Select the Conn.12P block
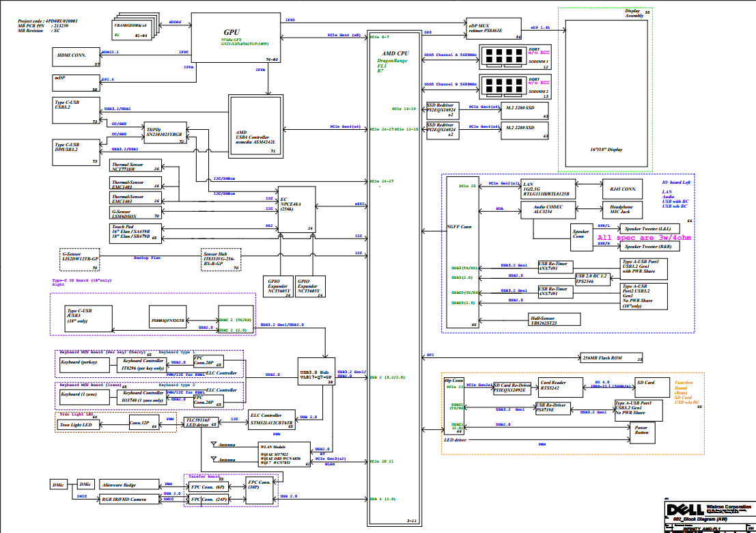Viewport: 756px width, 533px height. (x=144, y=422)
